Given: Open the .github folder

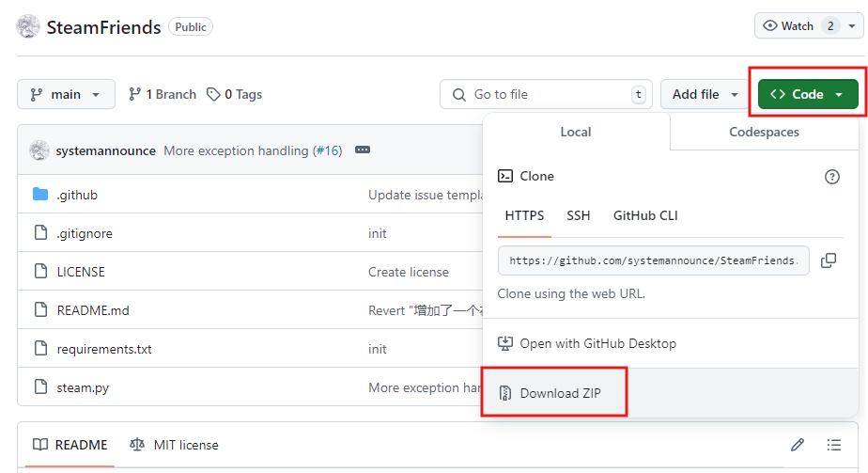Looking at the screenshot, I should coord(77,195).
